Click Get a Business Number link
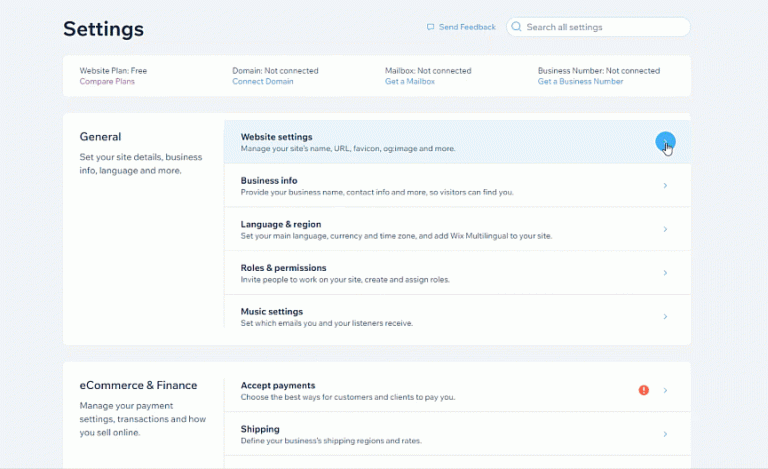Viewport: 768px width, 469px height. (580, 82)
